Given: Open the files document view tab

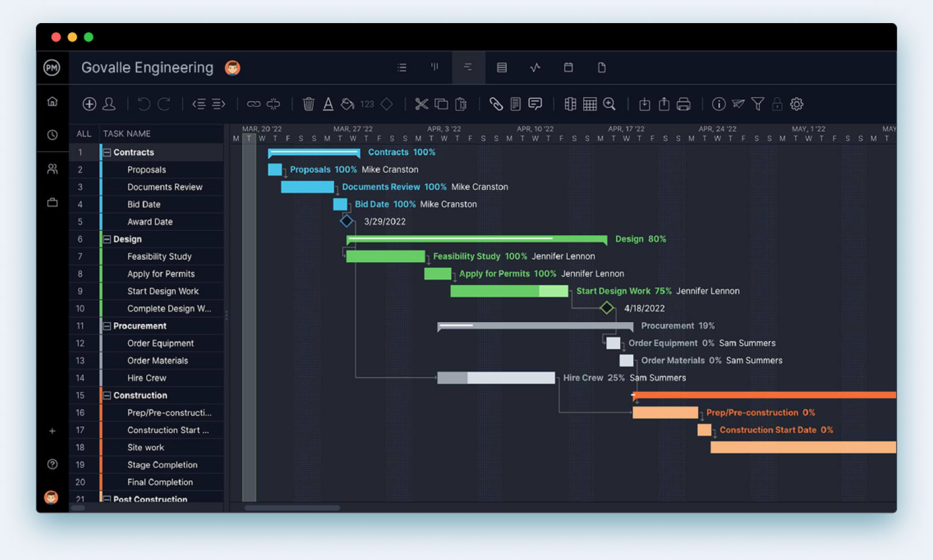Looking at the screenshot, I should coord(602,68).
